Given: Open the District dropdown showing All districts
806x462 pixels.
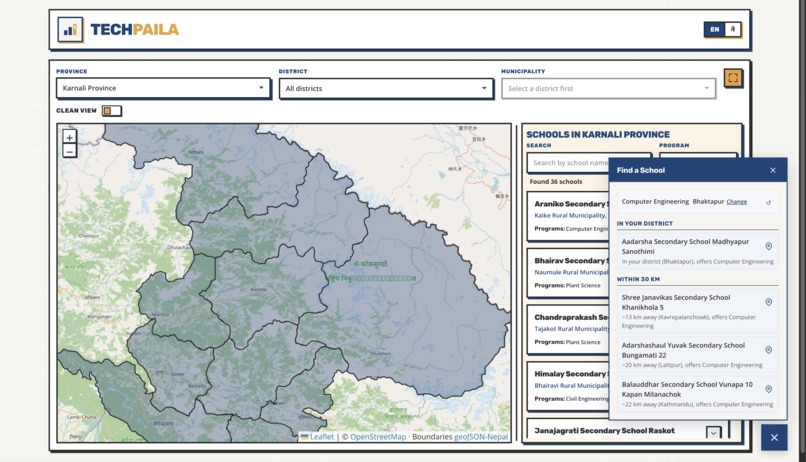Looking at the screenshot, I should [386, 88].
